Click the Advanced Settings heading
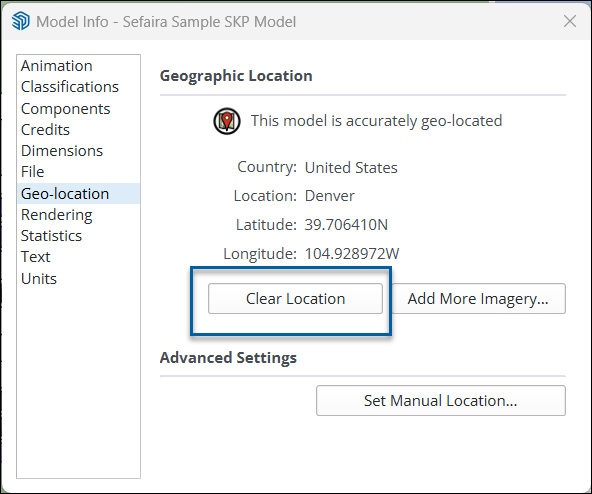 click(x=228, y=358)
